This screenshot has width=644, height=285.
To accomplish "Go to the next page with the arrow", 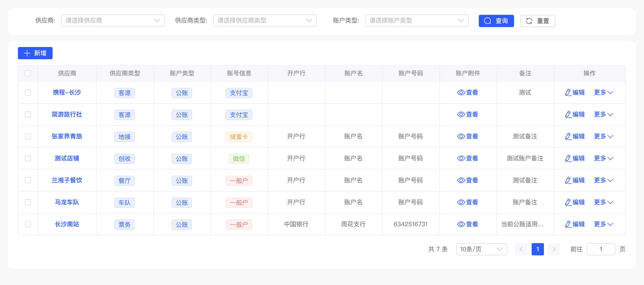I will (x=554, y=249).
